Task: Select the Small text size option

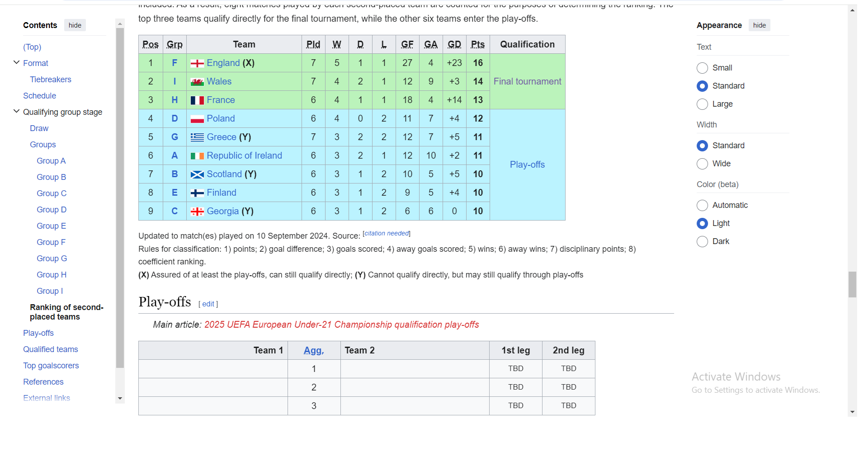Action: (702, 68)
